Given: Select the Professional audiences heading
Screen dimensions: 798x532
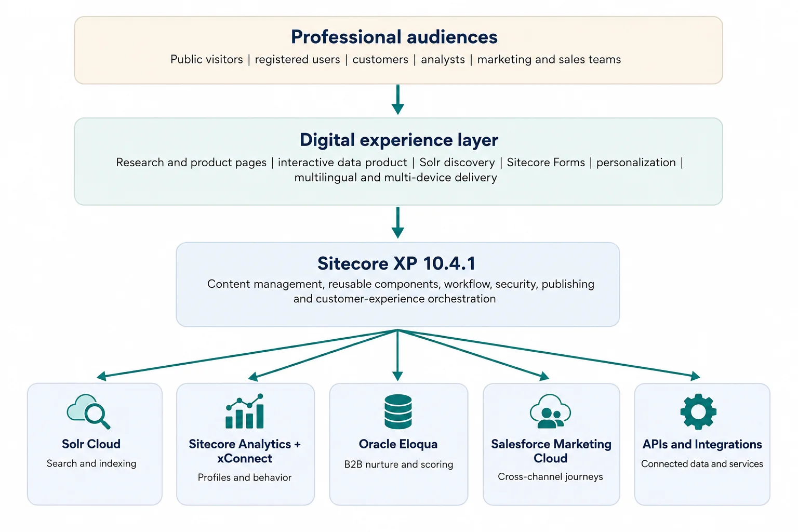Looking at the screenshot, I should (394, 37).
